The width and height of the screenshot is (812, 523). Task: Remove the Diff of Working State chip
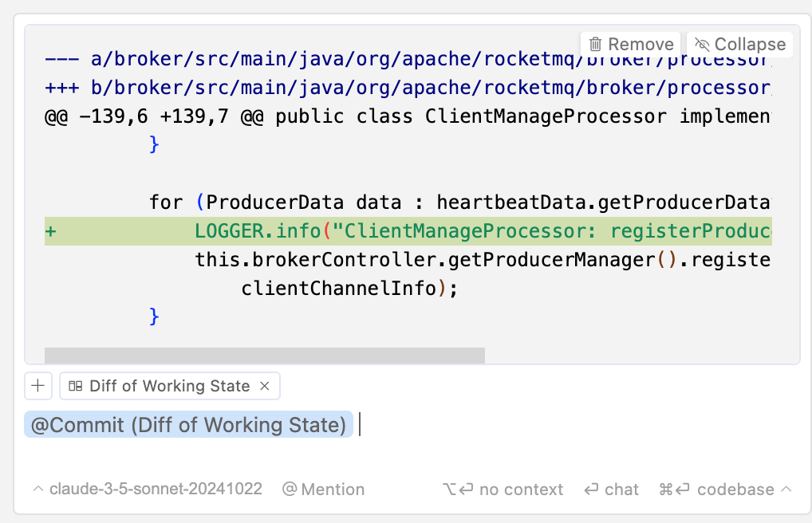click(x=265, y=386)
